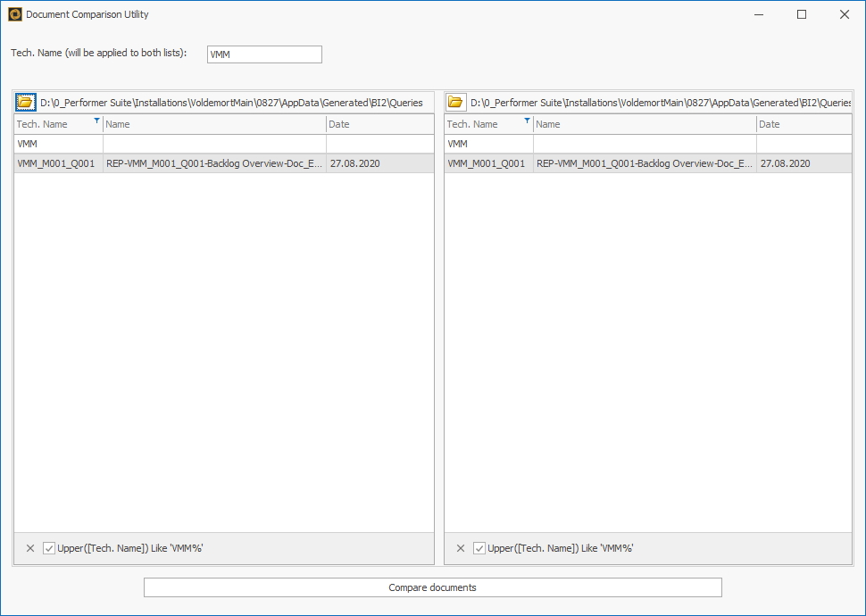
Task: Click the folder icon beside the left path field
Action: 26,102
